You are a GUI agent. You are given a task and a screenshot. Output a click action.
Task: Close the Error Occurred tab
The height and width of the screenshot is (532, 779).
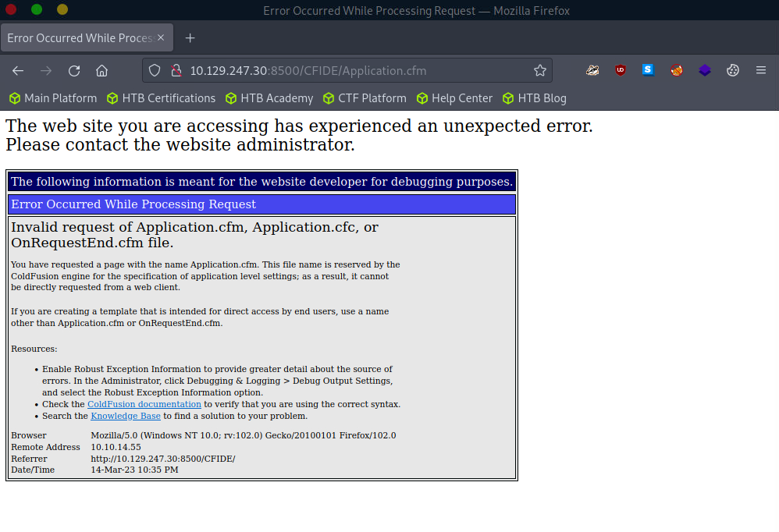[x=161, y=38]
